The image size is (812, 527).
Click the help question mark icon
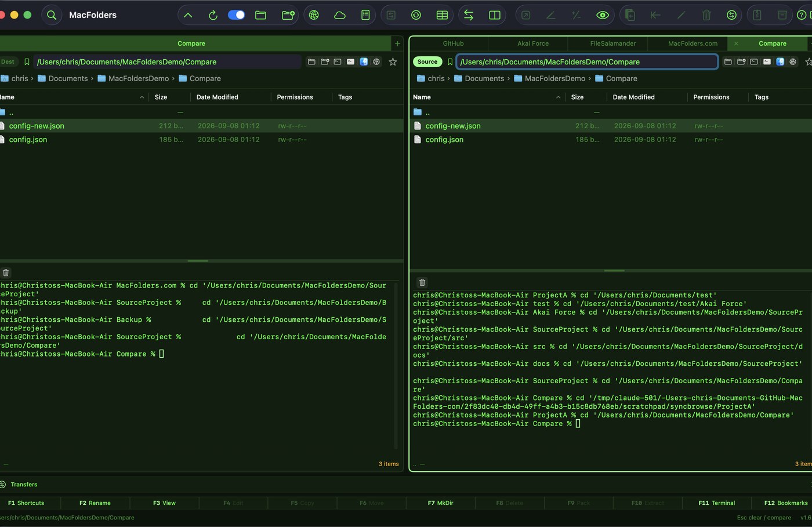802,15
